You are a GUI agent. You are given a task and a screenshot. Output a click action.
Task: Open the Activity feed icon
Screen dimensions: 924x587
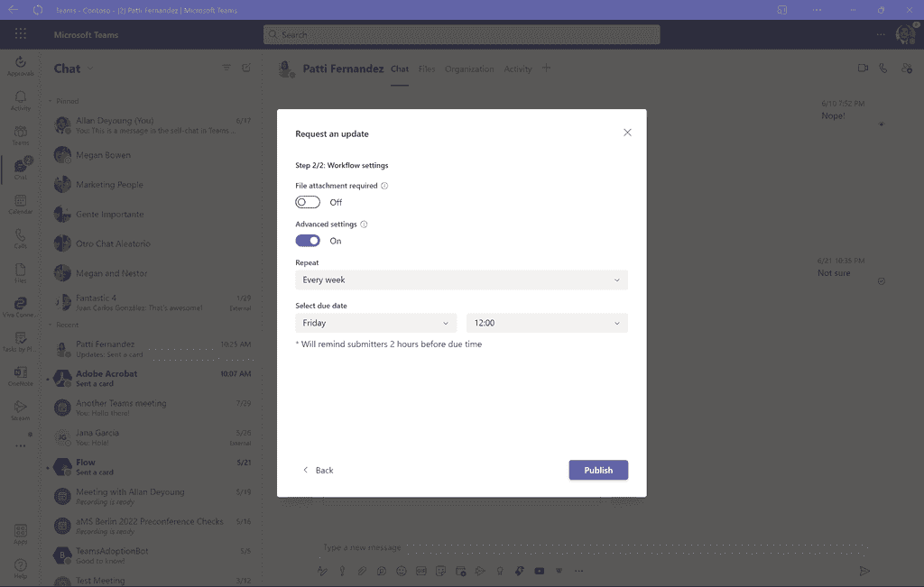click(x=20, y=100)
